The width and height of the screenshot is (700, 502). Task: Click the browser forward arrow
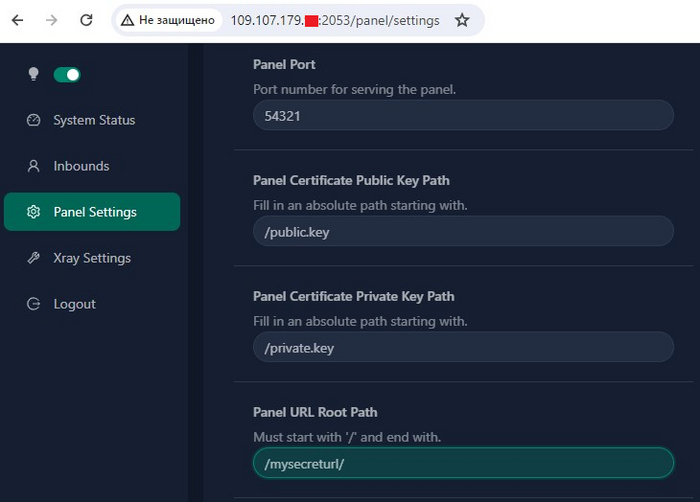pyautogui.click(x=52, y=20)
